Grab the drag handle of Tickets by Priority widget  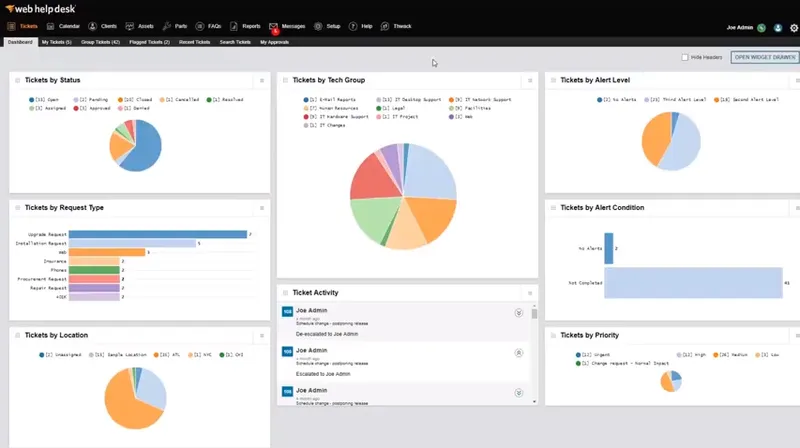[x=553, y=335]
